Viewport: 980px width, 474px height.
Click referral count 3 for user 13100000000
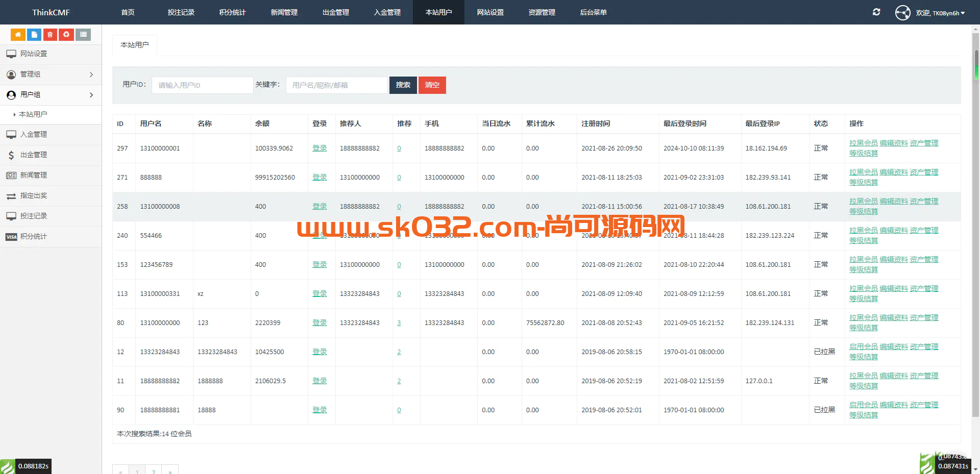(399, 323)
